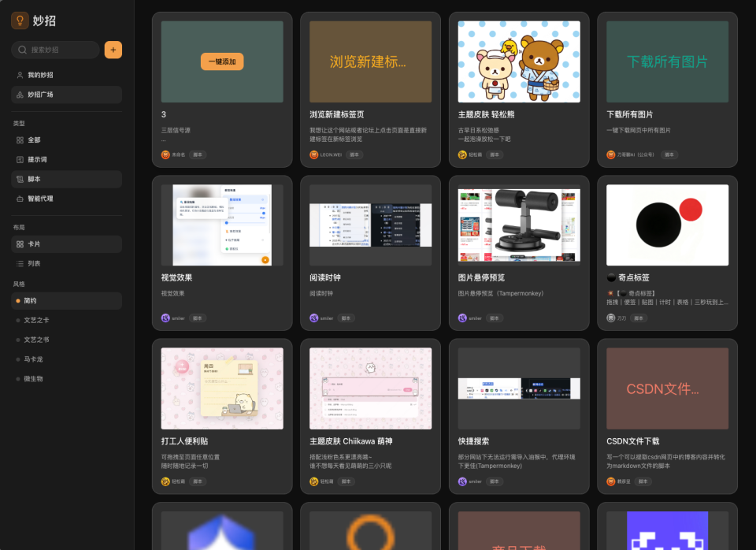Click the 阅读时钟 card title
Image resolution: width=756 pixels, height=550 pixels.
325,277
